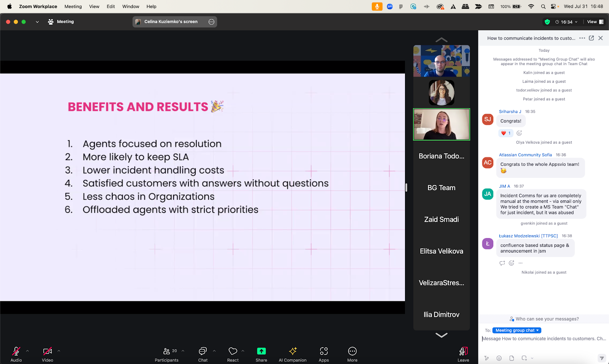Open the Meeting group chat recipient dropdown
The width and height of the screenshot is (609, 364).
516,330
